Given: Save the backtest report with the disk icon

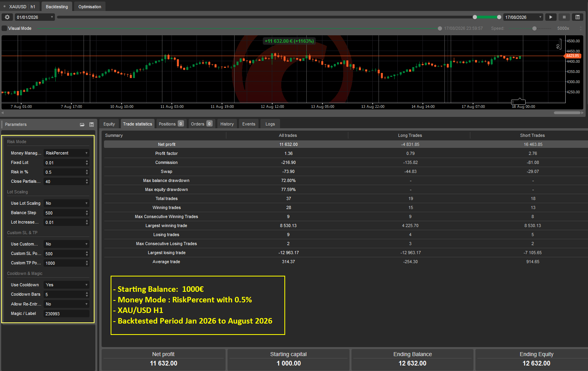Looking at the screenshot, I should point(577,17).
